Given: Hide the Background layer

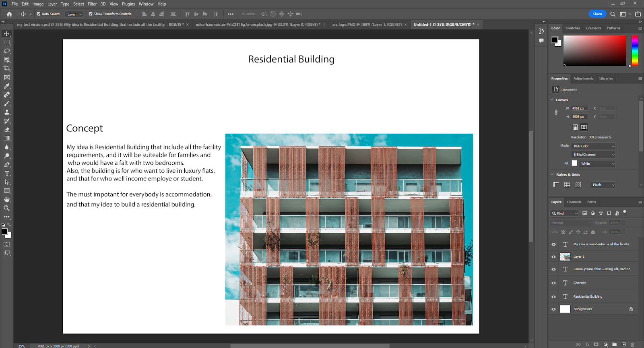Looking at the screenshot, I should [553, 309].
